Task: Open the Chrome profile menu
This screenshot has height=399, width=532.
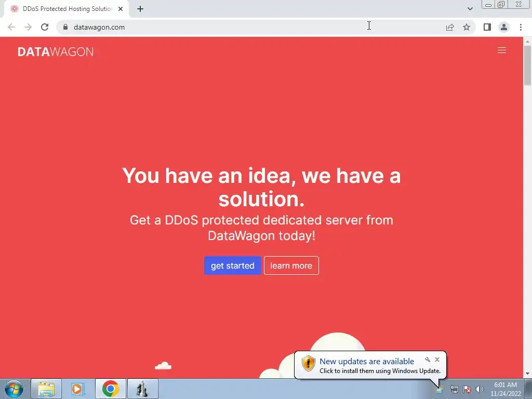Action: tap(504, 27)
